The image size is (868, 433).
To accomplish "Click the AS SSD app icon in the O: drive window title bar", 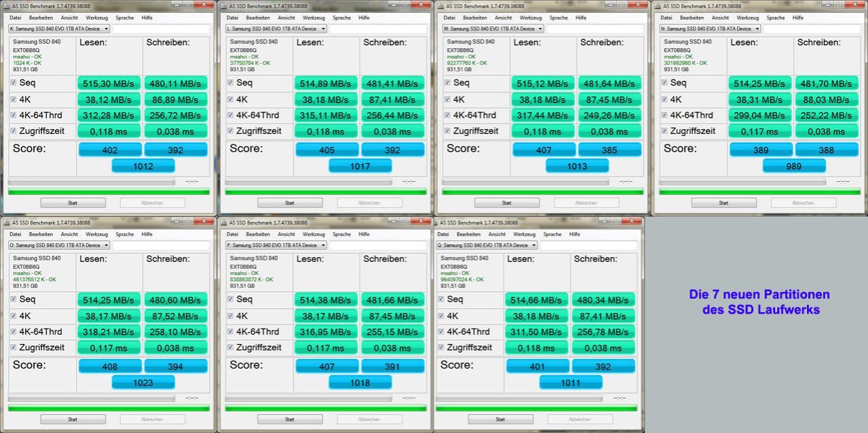I will [6, 222].
